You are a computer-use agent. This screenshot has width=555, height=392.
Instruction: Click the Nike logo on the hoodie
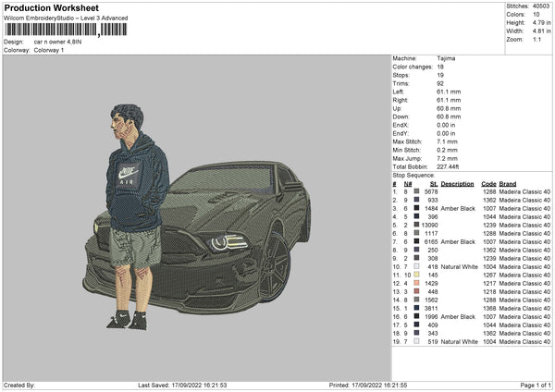[129, 172]
